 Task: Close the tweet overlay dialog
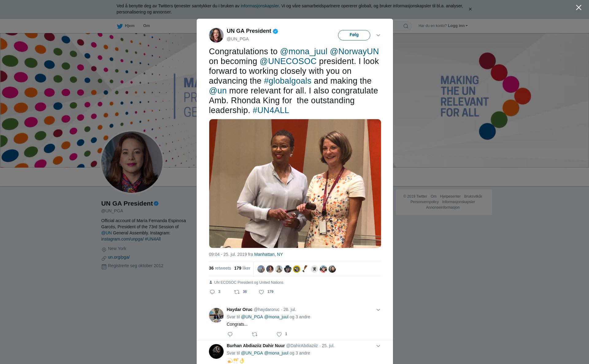click(x=579, y=8)
